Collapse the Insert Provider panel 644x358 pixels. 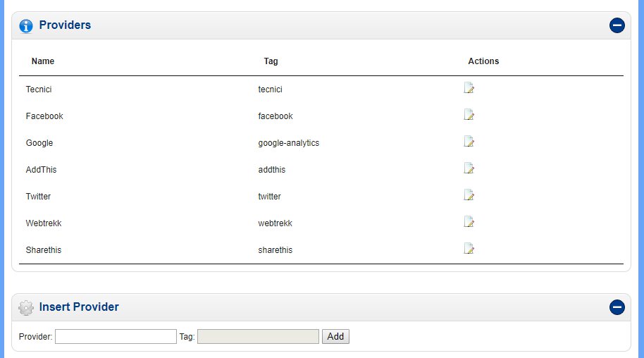[617, 307]
